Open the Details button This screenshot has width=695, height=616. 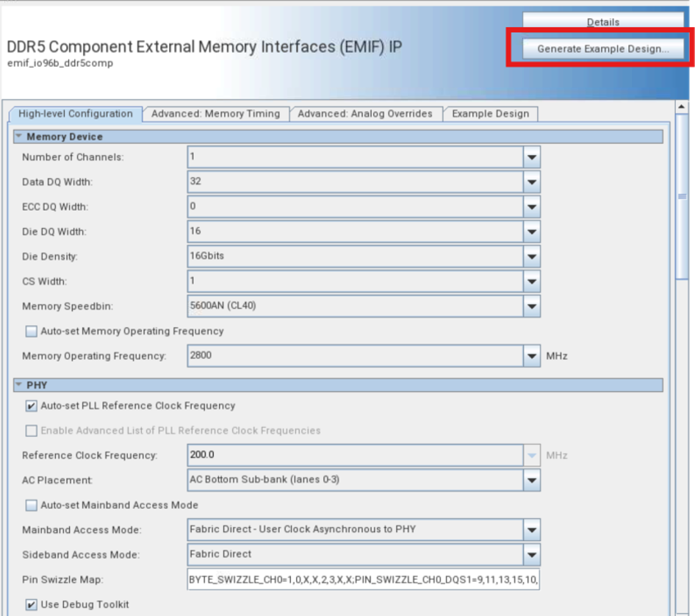602,22
